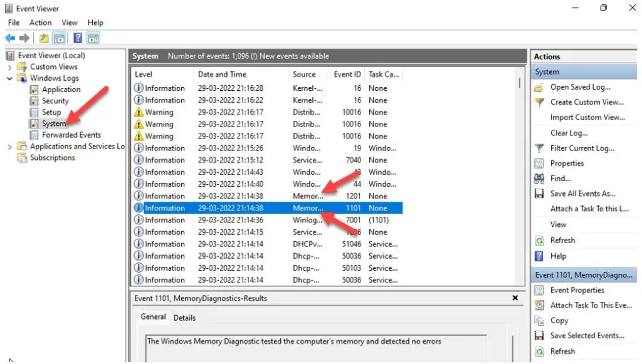Open the View menu
642x364 pixels.
coord(69,23)
